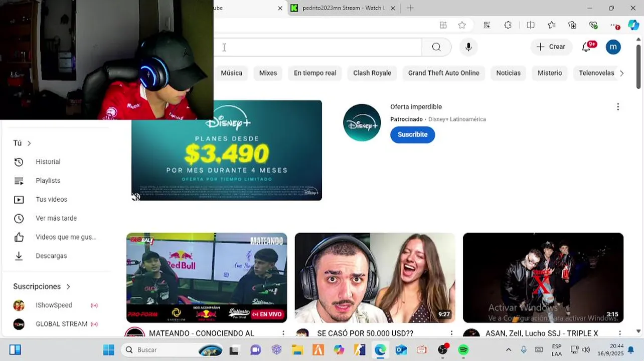Viewport: 644px width, 361px height.
Task: Select the Noticias filter chip
Action: 509,73
